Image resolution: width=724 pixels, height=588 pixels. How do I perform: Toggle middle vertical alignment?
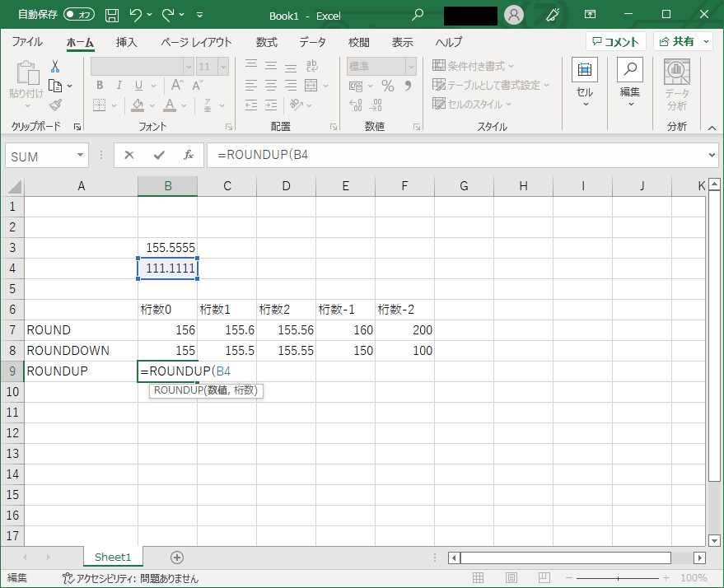271,66
